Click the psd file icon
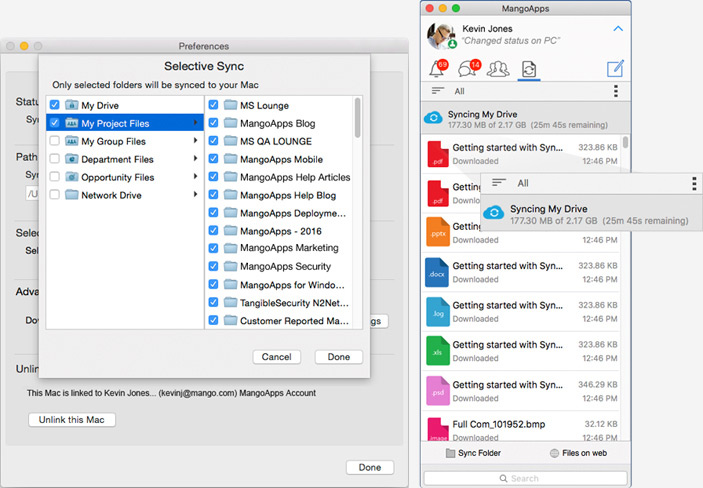This screenshot has width=703, height=488. pyautogui.click(x=437, y=391)
